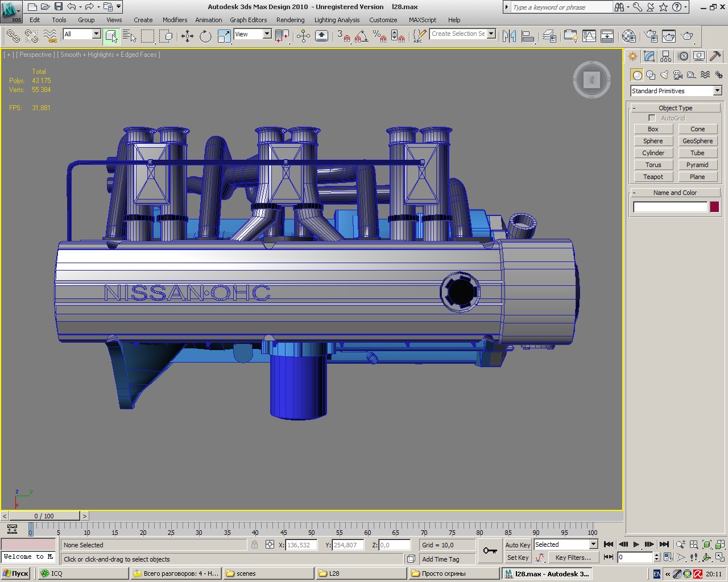Viewport: 728px width, 582px height.
Task: Open the Lighting Analysis menu
Action: click(x=337, y=20)
